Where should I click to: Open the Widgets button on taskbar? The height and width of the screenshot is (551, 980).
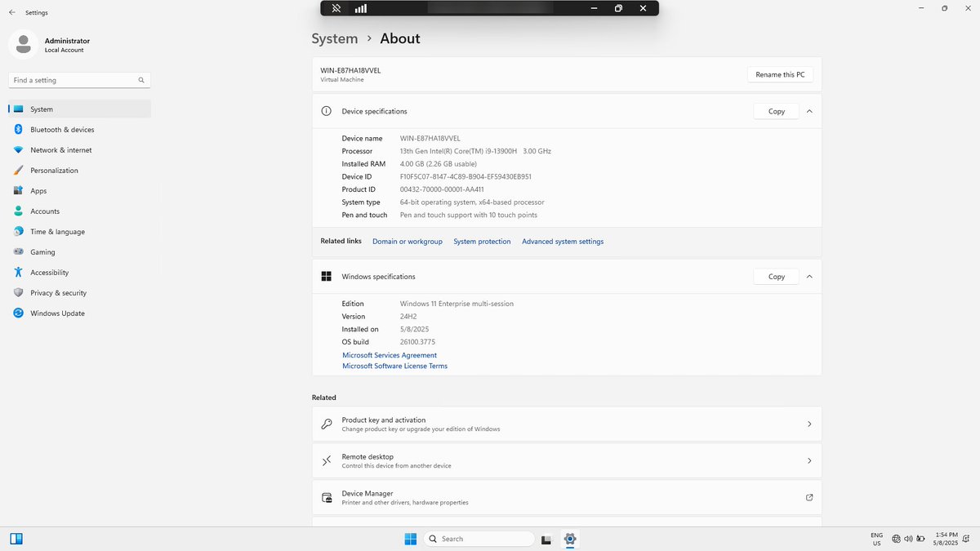click(x=16, y=539)
